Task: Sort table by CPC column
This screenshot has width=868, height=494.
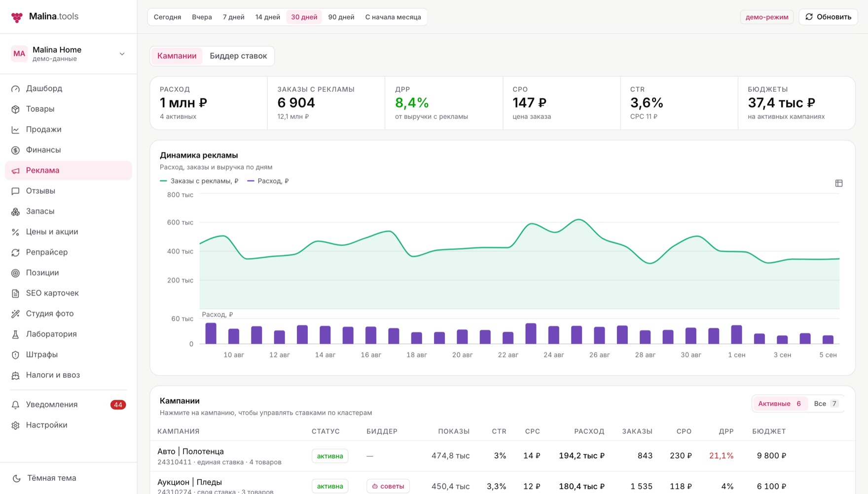Action: (x=533, y=431)
